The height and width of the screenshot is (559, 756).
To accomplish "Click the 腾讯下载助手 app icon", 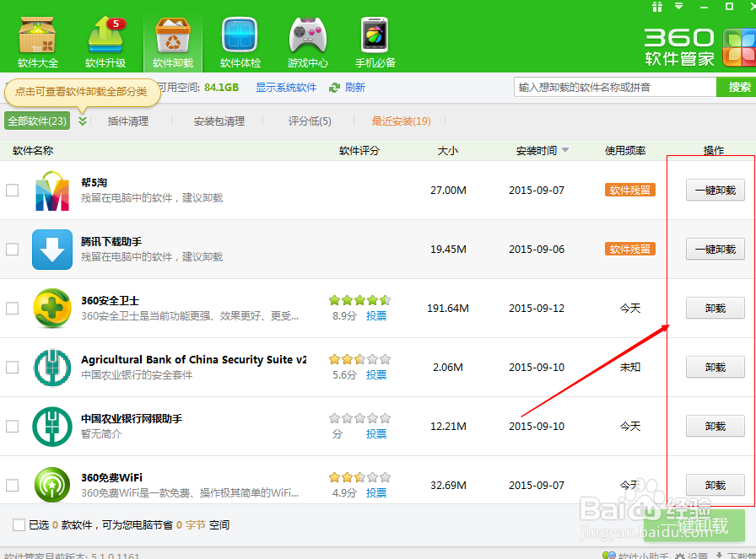I will (52, 250).
